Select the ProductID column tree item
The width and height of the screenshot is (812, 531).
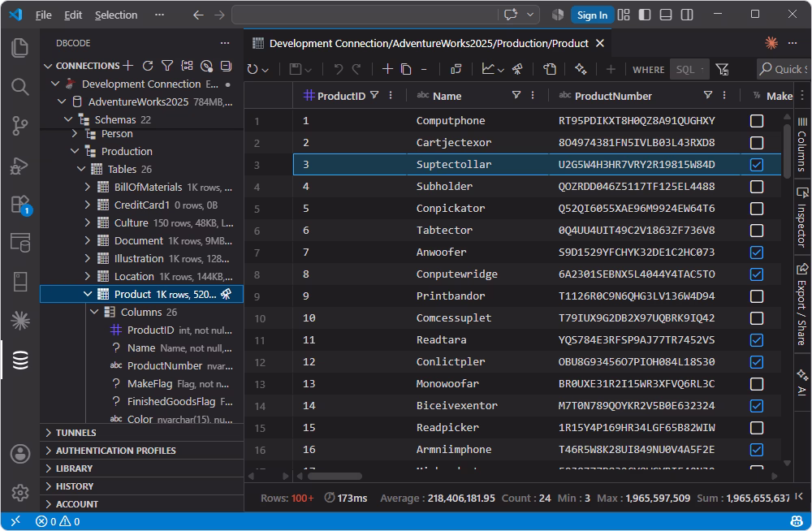click(x=171, y=330)
